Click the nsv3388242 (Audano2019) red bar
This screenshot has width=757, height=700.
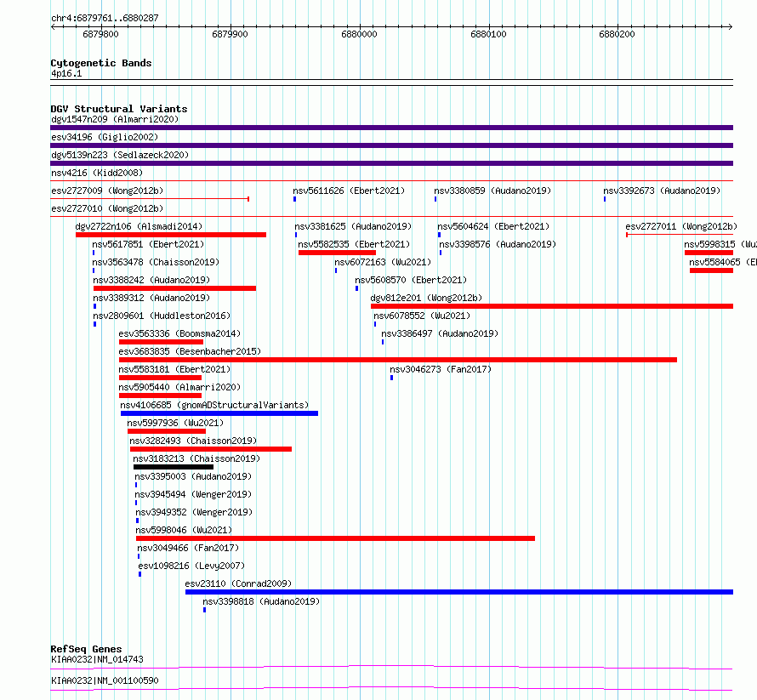tap(174, 288)
